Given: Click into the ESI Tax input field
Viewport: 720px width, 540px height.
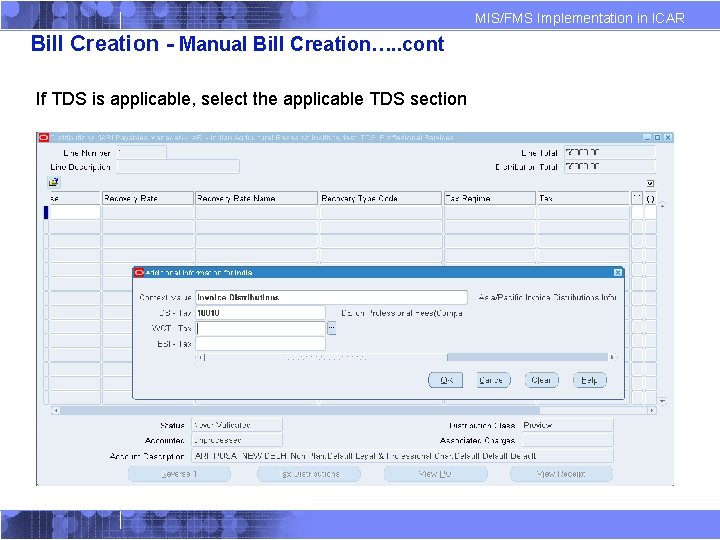Looking at the screenshot, I should click(260, 344).
